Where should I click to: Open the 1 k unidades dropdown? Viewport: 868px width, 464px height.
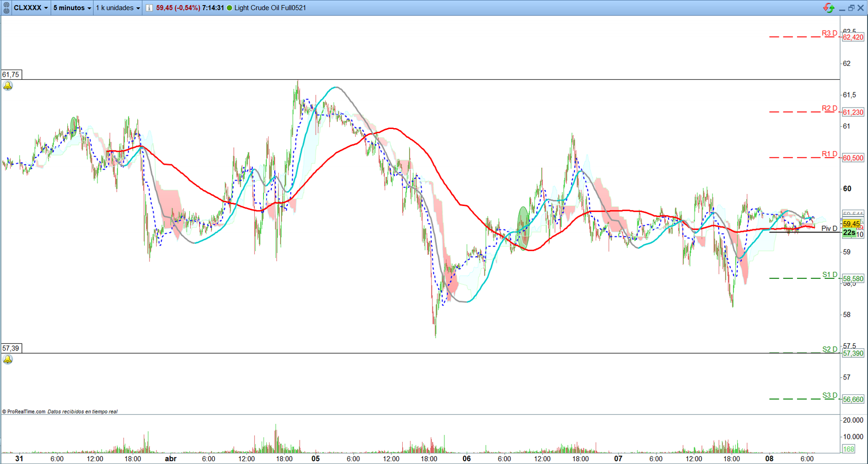pos(118,8)
